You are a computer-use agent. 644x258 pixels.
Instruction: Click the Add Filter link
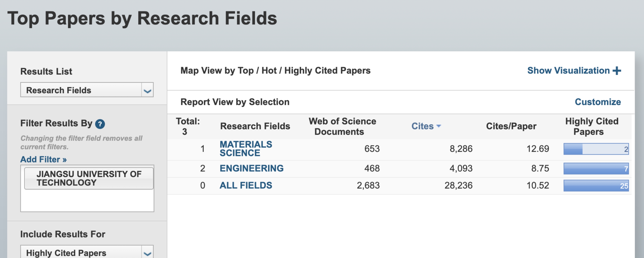(43, 159)
